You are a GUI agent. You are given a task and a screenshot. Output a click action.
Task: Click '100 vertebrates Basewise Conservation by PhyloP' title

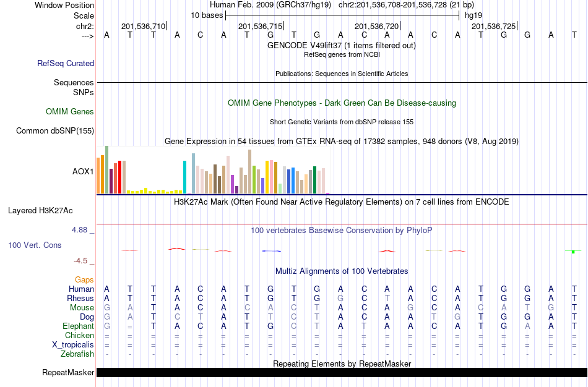tap(342, 231)
